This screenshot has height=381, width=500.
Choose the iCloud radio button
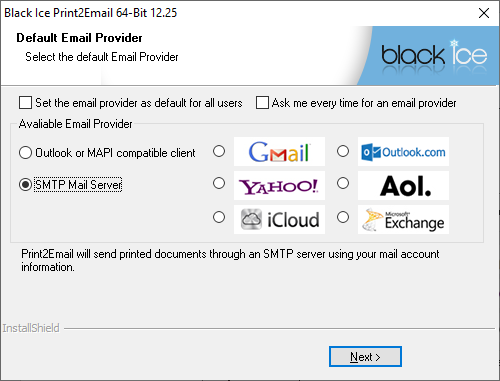click(x=219, y=217)
